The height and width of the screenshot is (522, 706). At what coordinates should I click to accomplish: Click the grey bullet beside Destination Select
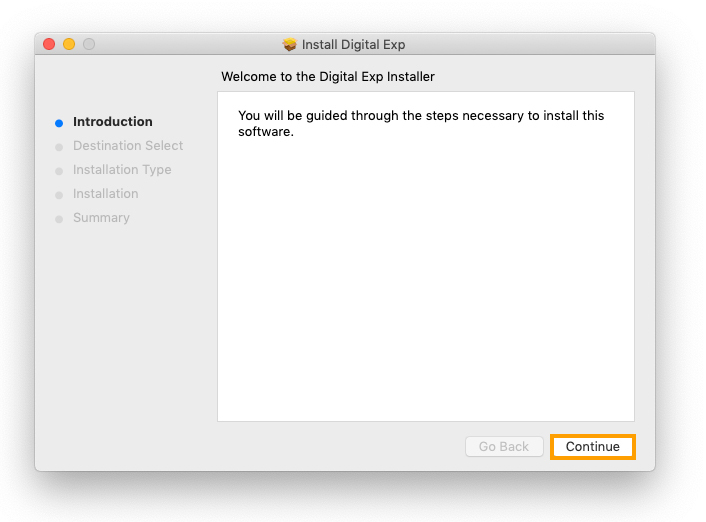pos(59,147)
